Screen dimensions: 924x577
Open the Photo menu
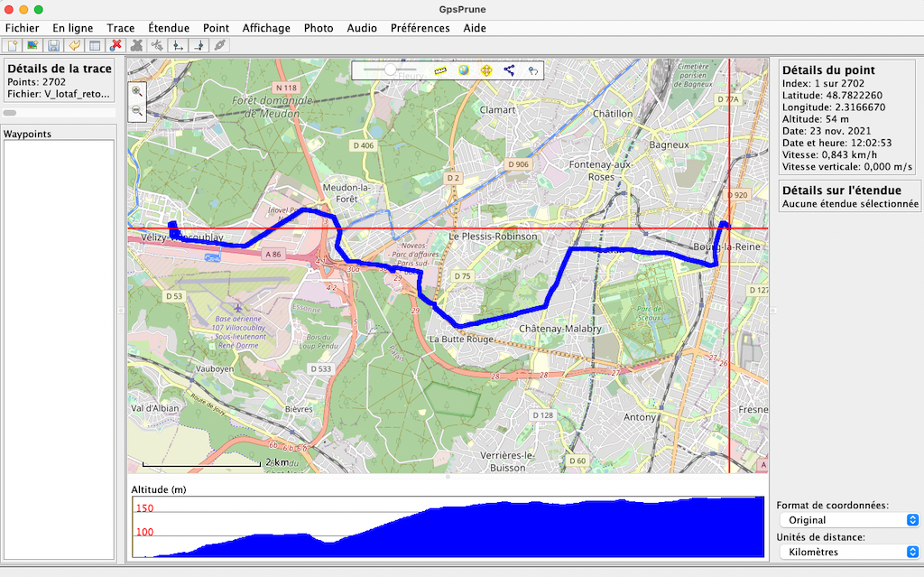pyautogui.click(x=319, y=28)
